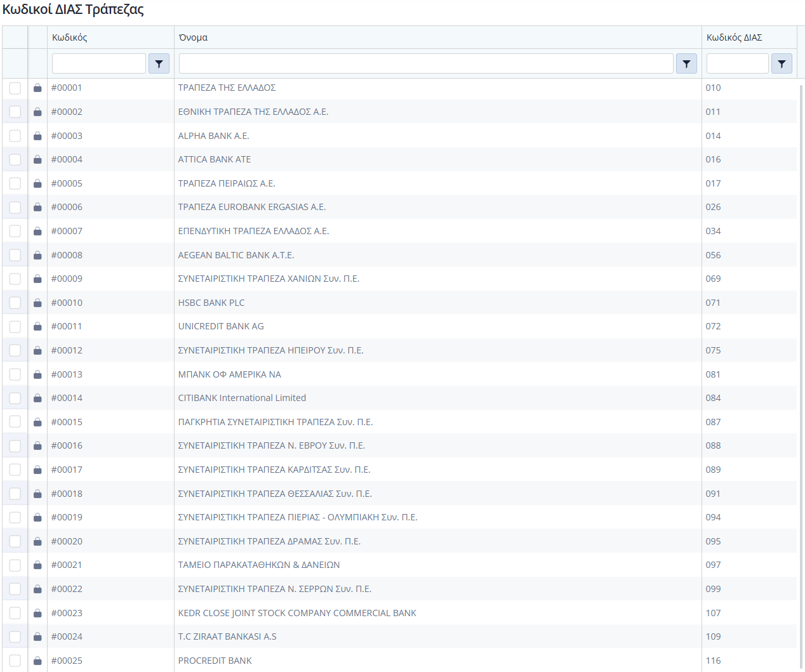Tick the checkbox for row #00018
The image size is (805, 672).
click(x=15, y=494)
